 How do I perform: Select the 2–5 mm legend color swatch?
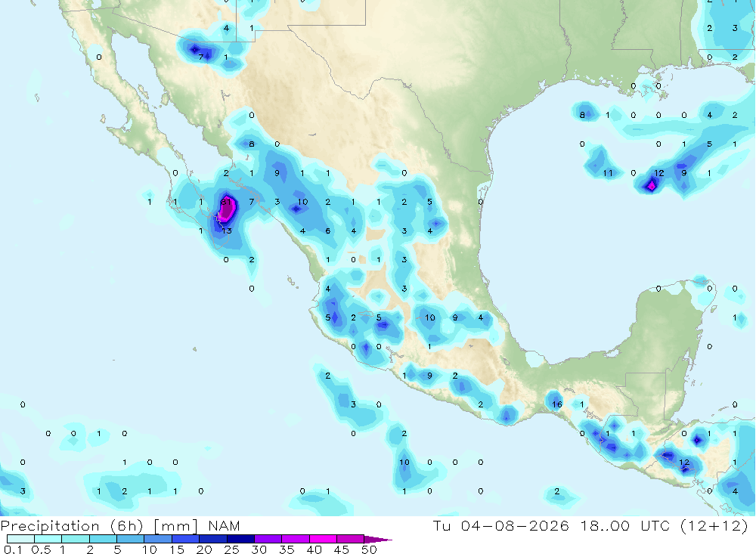click(103, 539)
